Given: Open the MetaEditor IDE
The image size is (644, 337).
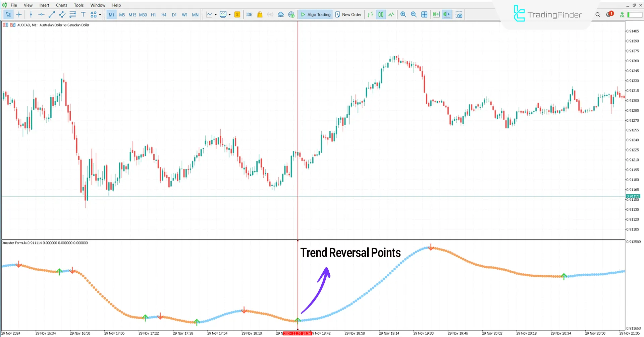Looking at the screenshot, I should 249,14.
